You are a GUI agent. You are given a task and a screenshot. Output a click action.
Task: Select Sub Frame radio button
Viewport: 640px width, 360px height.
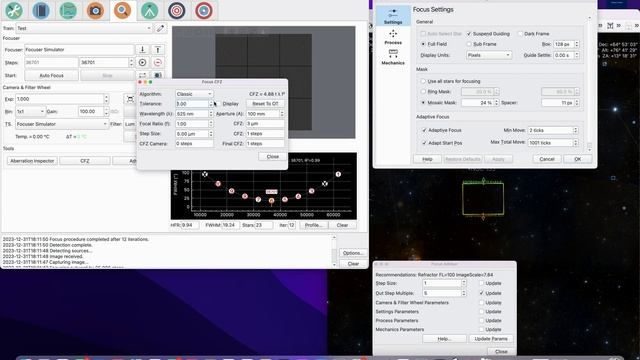(x=469, y=44)
